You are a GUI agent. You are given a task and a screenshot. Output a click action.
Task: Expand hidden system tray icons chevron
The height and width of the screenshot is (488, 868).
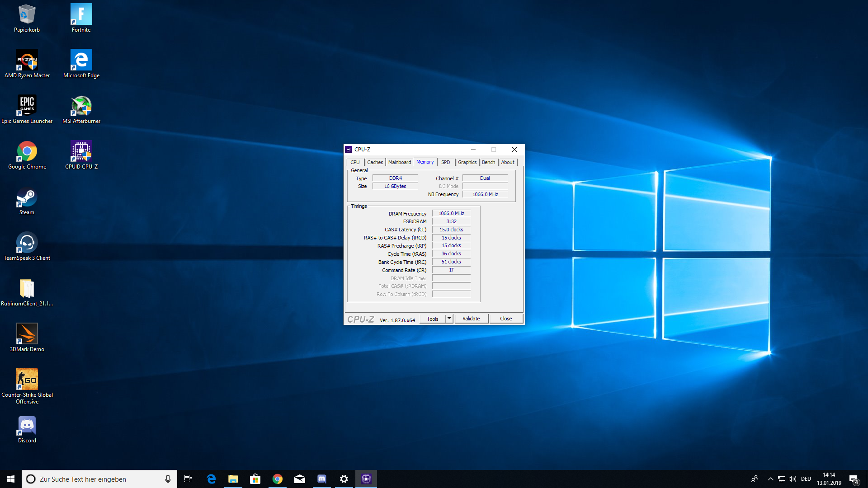coord(770,479)
